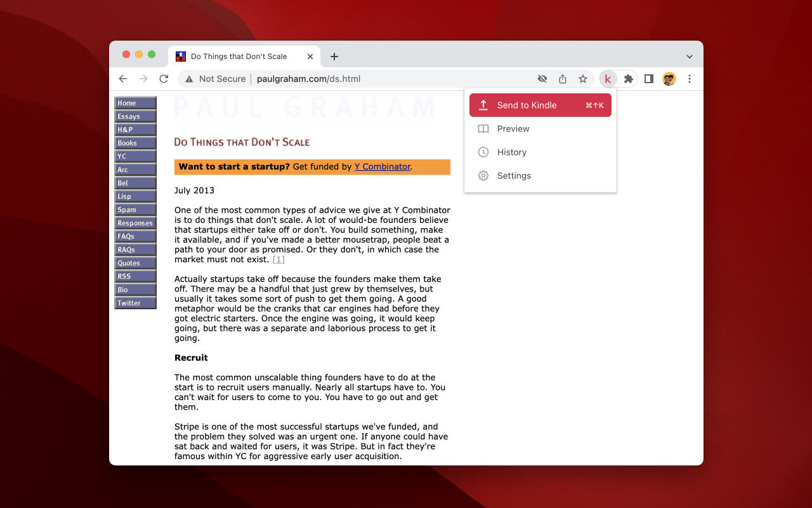Open the Extensions puzzle piece icon
Screen dimensions: 812x508
coord(628,79)
